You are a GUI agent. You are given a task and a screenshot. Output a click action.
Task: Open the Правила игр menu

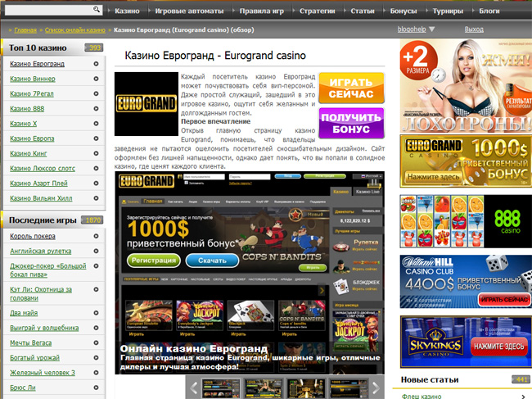[262, 11]
